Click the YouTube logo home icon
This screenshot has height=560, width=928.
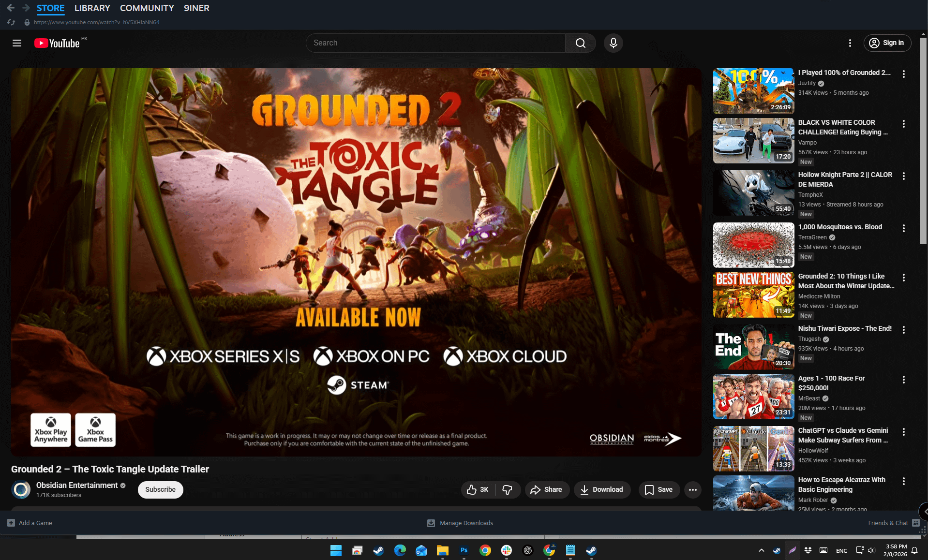tap(57, 43)
